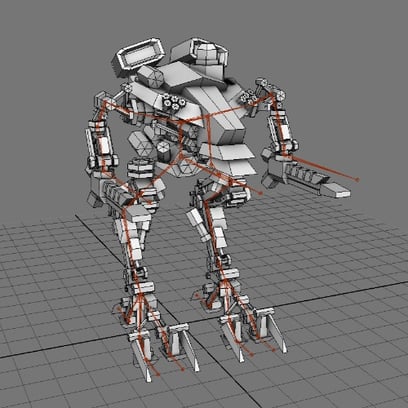Click the bone end joint extending past the gun arm

click(357, 180)
